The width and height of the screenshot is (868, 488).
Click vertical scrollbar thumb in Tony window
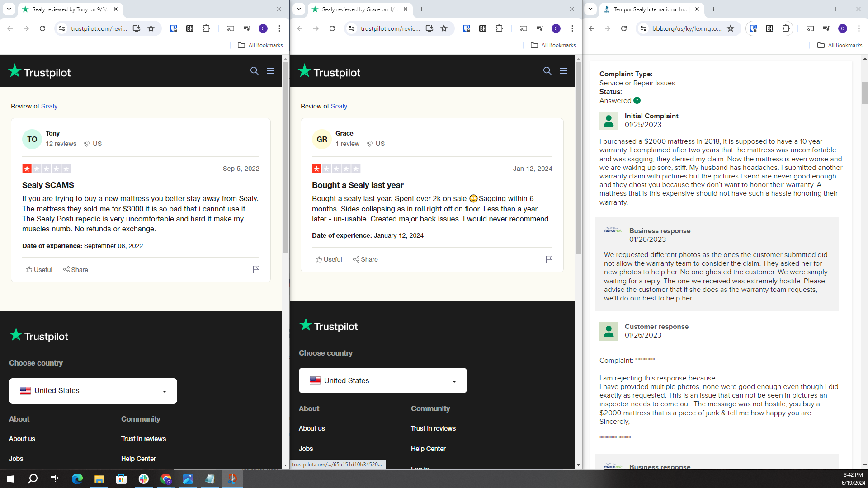click(x=285, y=157)
